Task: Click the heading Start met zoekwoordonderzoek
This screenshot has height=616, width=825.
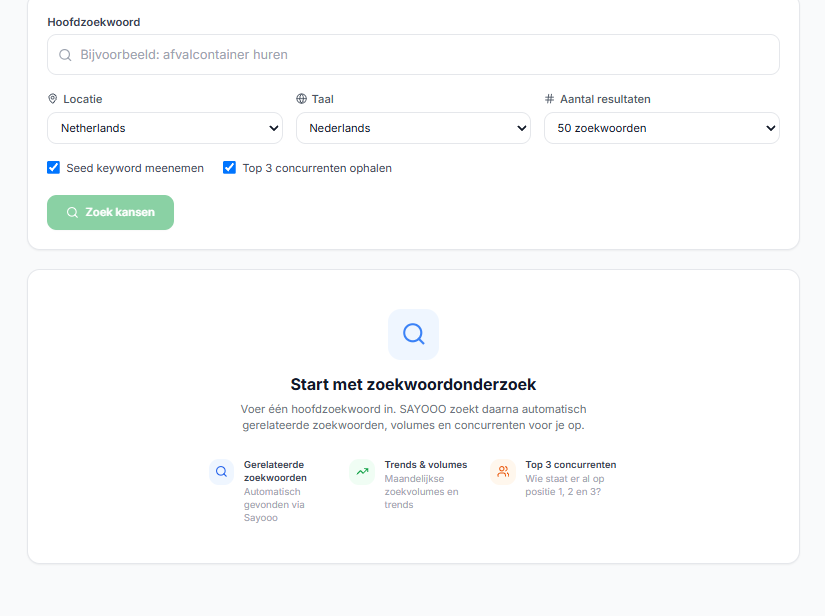Action: (413, 385)
